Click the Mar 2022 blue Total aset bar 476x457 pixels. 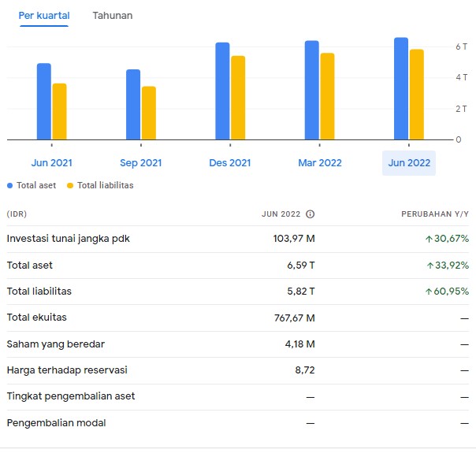(312, 90)
